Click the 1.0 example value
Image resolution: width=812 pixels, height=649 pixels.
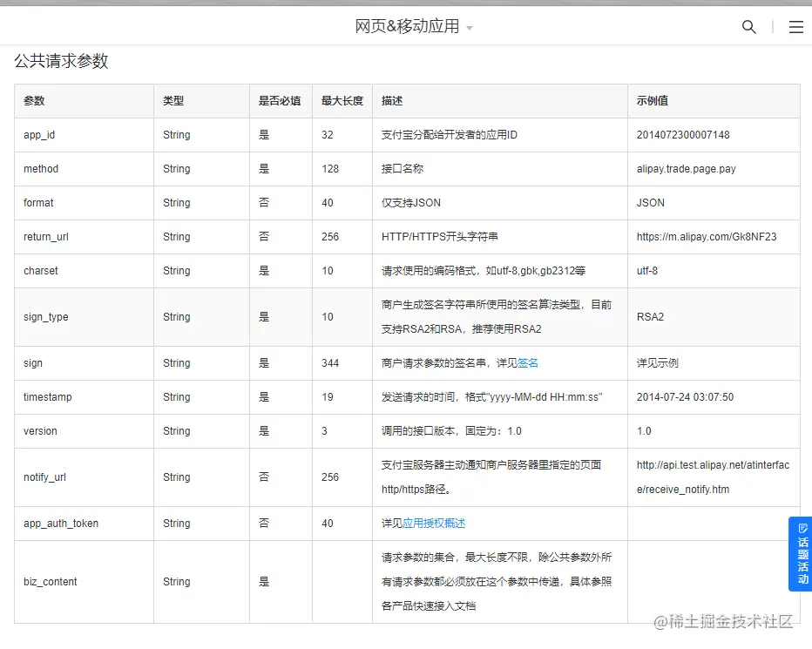[644, 431]
